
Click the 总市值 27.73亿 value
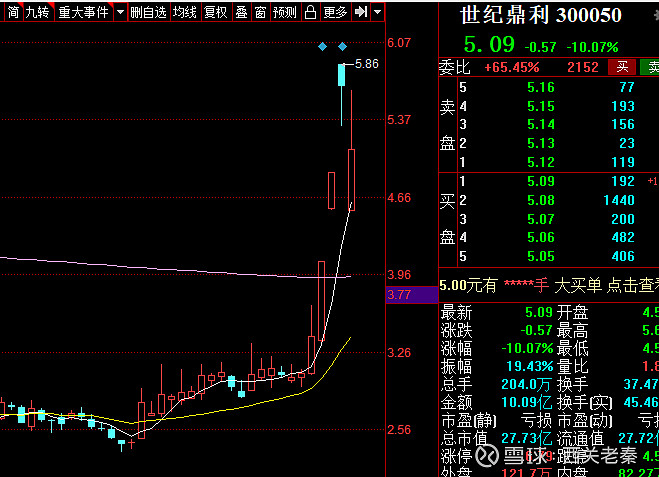pyautogui.click(x=527, y=438)
